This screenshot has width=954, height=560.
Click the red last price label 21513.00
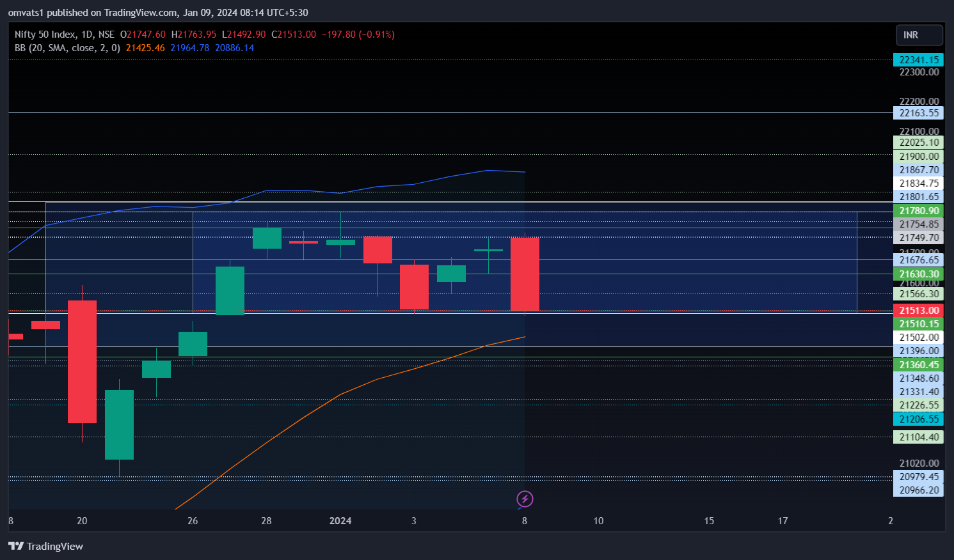(918, 311)
